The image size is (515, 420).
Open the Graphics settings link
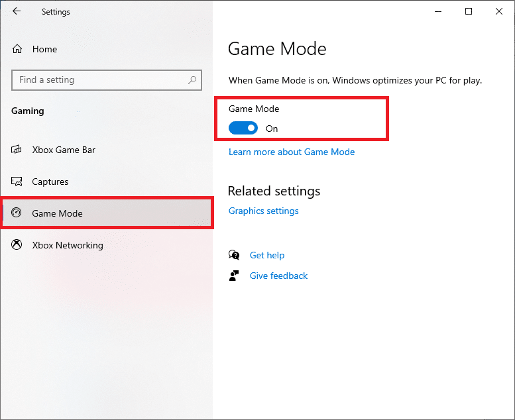pyautogui.click(x=264, y=211)
